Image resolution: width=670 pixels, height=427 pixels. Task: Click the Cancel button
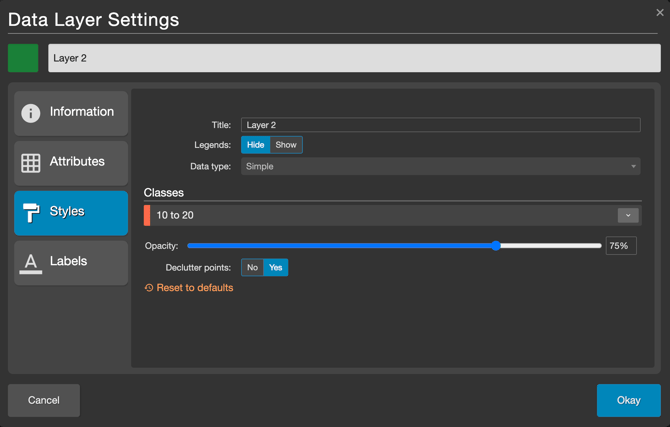click(44, 400)
